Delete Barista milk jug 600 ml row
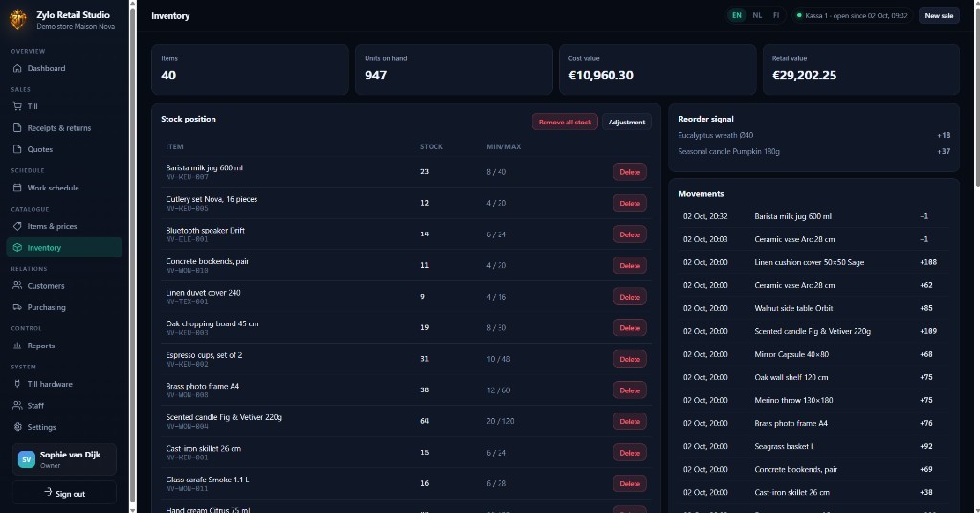 click(630, 172)
